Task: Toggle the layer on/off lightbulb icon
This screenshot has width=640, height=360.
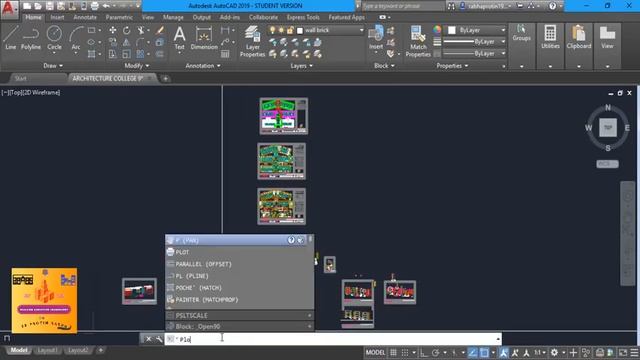Action: click(273, 30)
